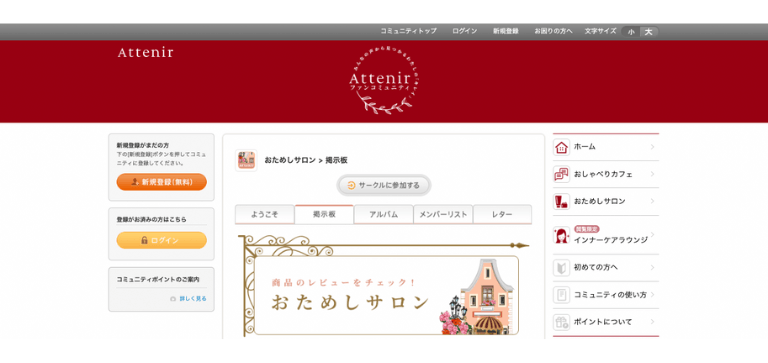Click the woman face icon for インナーケアラウンジ
768x363 pixels.
pos(561,235)
